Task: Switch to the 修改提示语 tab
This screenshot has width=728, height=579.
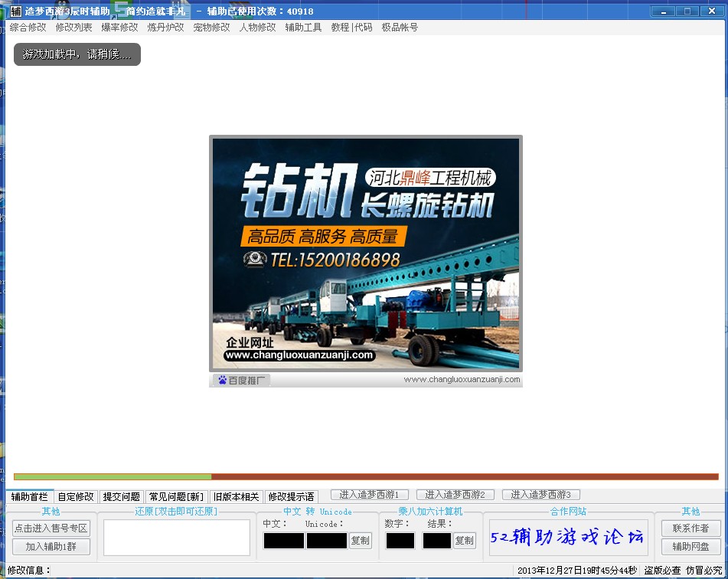Action: pyautogui.click(x=291, y=497)
